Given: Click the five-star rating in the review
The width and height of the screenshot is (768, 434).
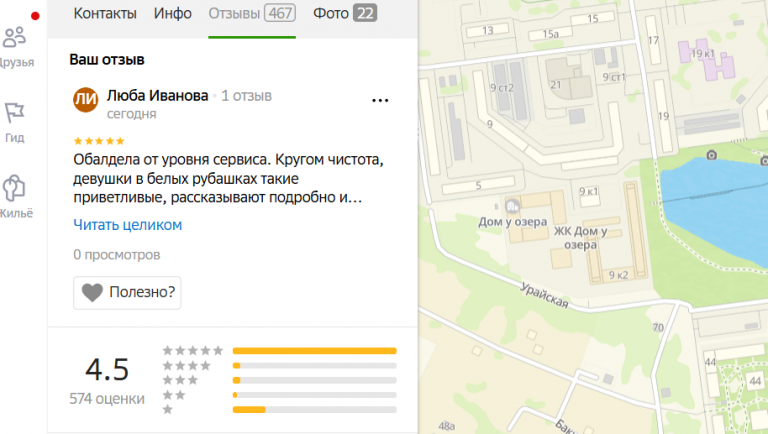Looking at the screenshot, I should [x=99, y=141].
